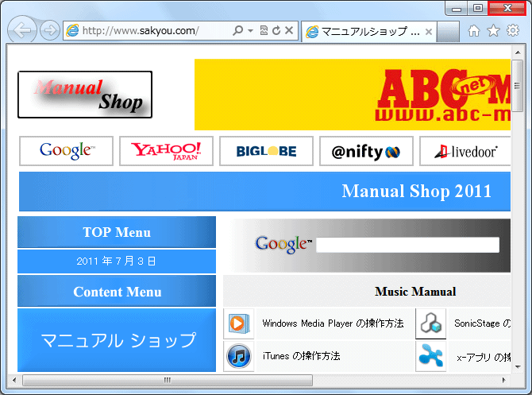Screen dimensions: 532x395
Task: Open the @nifty portal link
Action: [366, 151]
